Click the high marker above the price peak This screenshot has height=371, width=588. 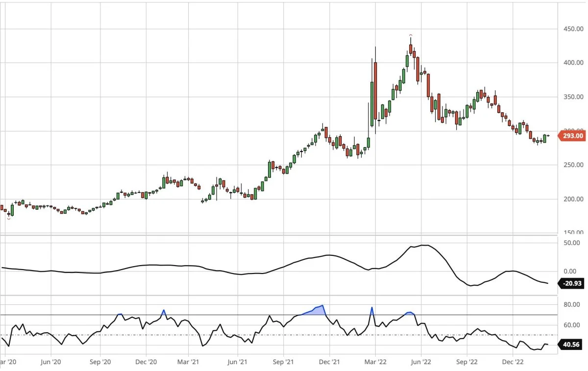(411, 36)
